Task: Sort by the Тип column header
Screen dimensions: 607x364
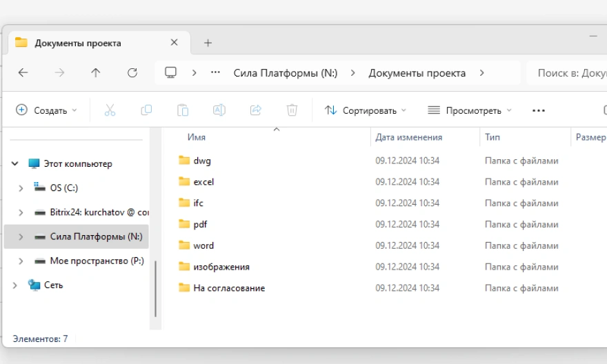Action: click(x=492, y=137)
